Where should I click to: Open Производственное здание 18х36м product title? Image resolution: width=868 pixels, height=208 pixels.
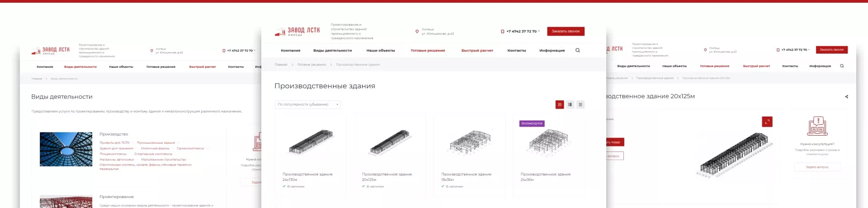tap(466, 177)
